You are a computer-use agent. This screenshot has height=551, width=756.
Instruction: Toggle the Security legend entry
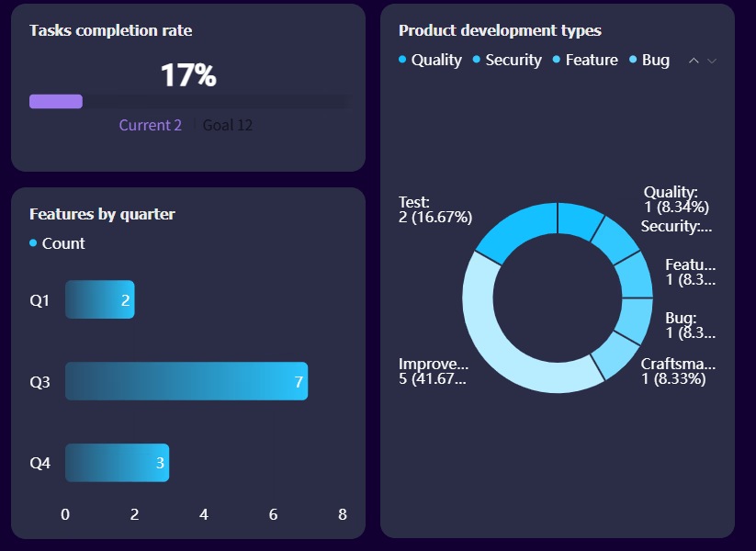[507, 60]
